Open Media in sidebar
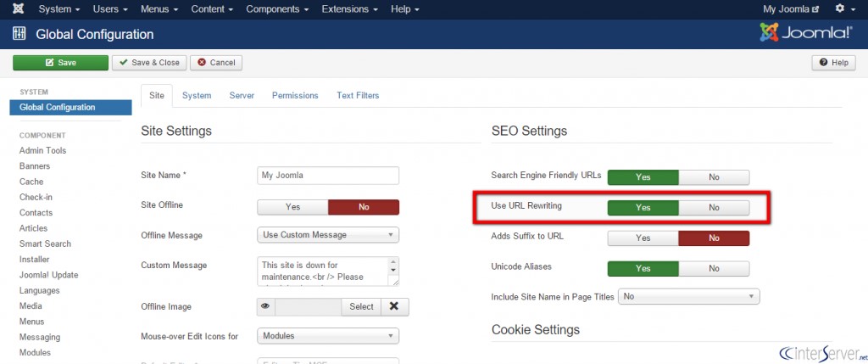The width and height of the screenshot is (868, 364). pyautogui.click(x=31, y=305)
